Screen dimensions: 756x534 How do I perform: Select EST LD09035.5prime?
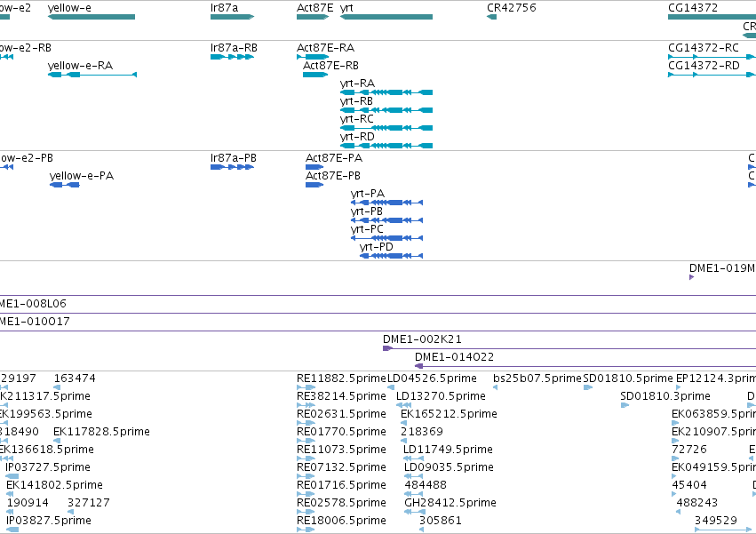[449, 467]
